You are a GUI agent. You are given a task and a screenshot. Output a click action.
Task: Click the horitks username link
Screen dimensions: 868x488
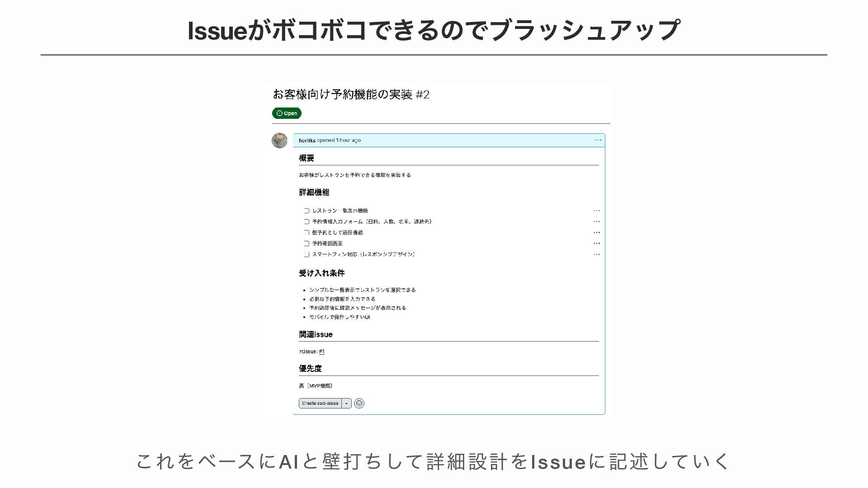(307, 141)
